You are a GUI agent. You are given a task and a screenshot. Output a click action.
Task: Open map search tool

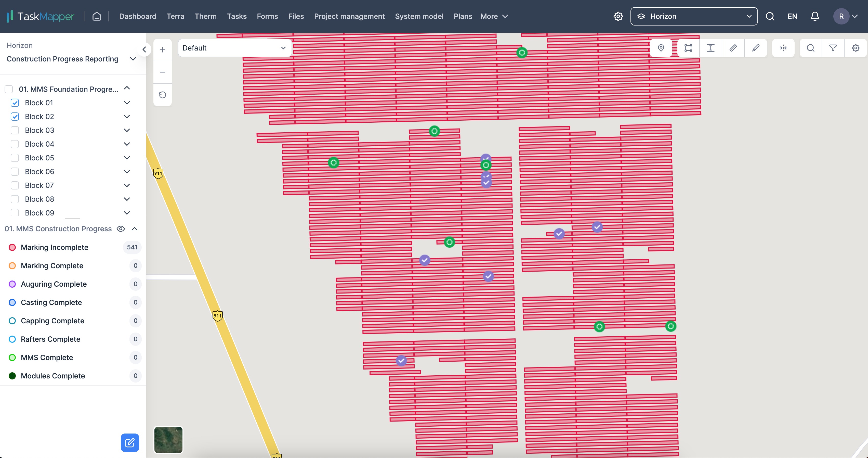click(810, 48)
